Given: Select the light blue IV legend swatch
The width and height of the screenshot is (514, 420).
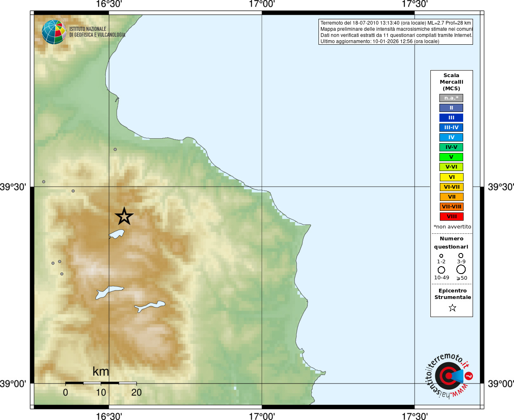Looking at the screenshot, I should click(451, 137).
